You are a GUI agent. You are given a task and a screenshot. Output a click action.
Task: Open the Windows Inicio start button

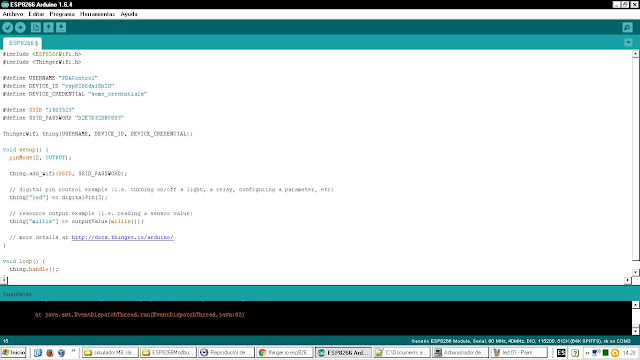point(13,352)
